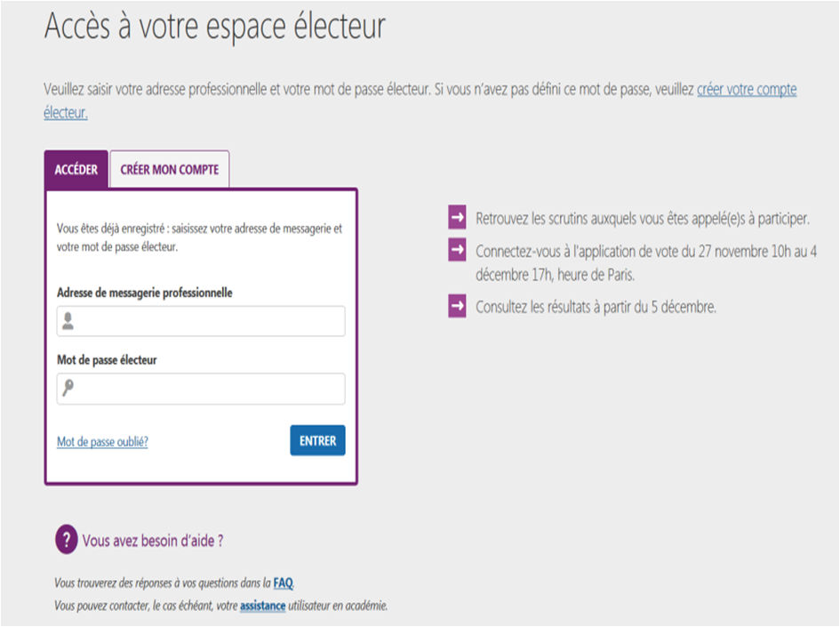Switch to the CRÉER MON COMPTE tab
The image size is (840, 627).
[x=169, y=168]
